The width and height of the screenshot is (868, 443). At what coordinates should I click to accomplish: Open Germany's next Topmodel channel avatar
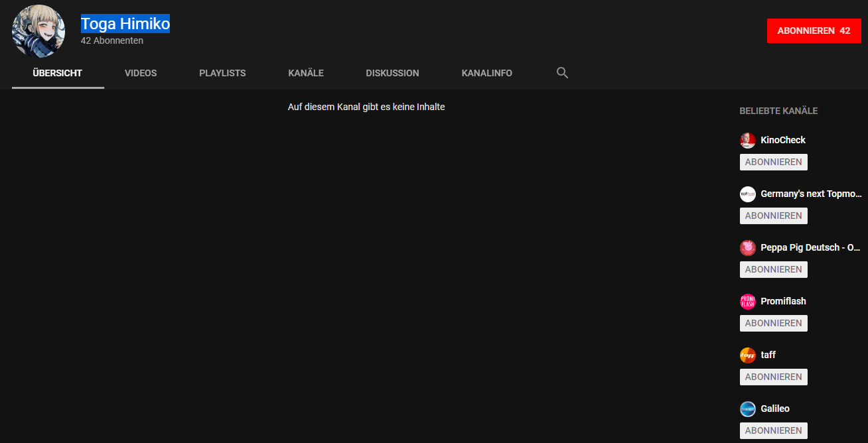pyautogui.click(x=748, y=194)
